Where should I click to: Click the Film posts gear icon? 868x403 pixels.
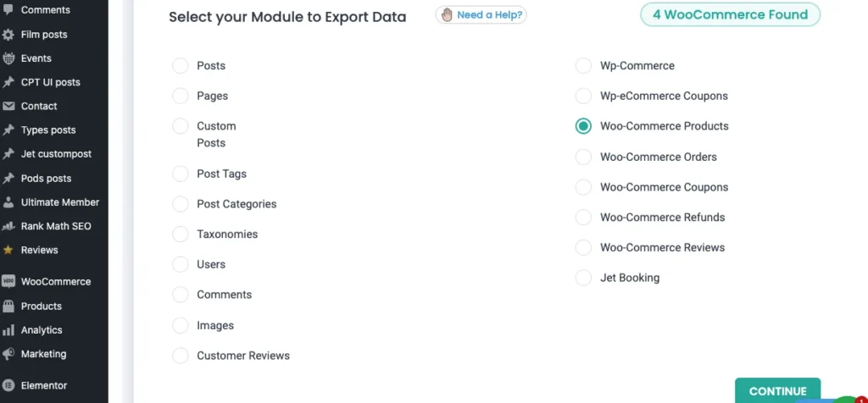point(8,35)
